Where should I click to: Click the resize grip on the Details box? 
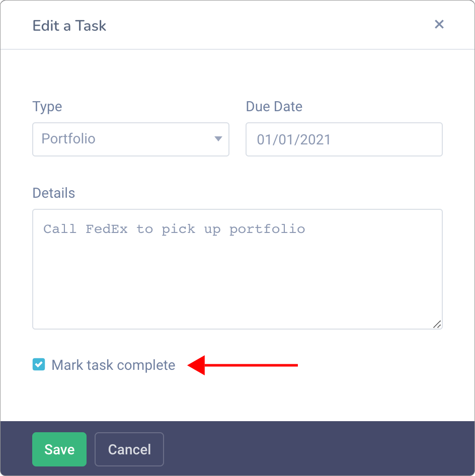click(x=437, y=324)
